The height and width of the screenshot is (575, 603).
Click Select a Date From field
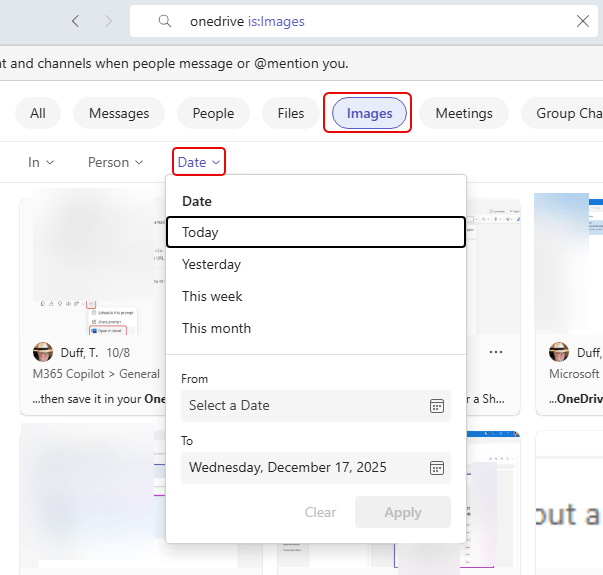point(300,406)
